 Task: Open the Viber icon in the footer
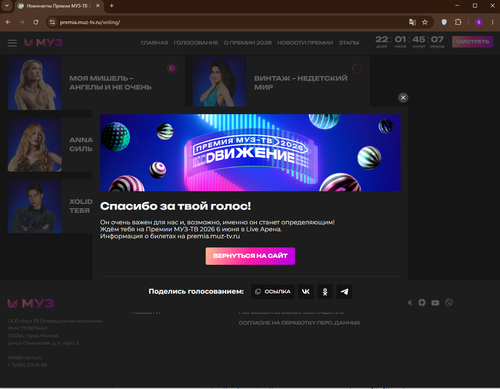coord(449,302)
